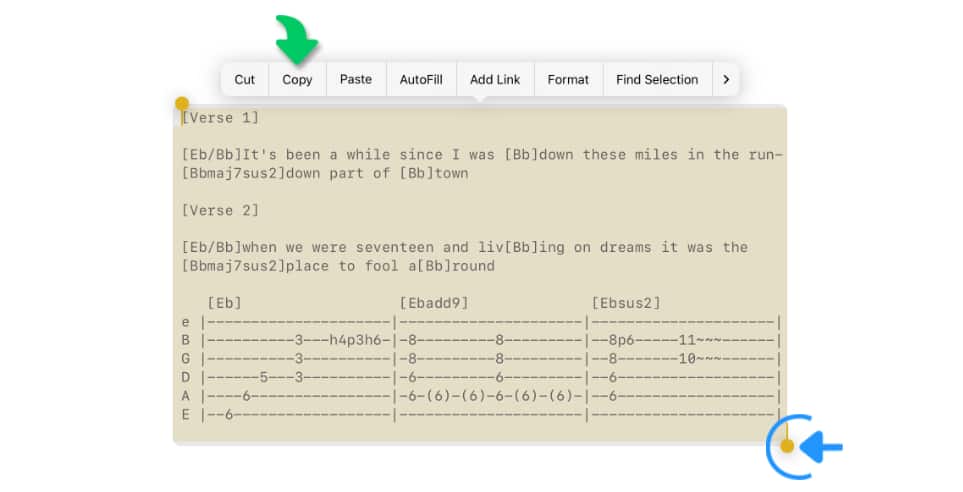Select Add Link in the popup menu
The height and width of the screenshot is (492, 963).
click(x=495, y=79)
